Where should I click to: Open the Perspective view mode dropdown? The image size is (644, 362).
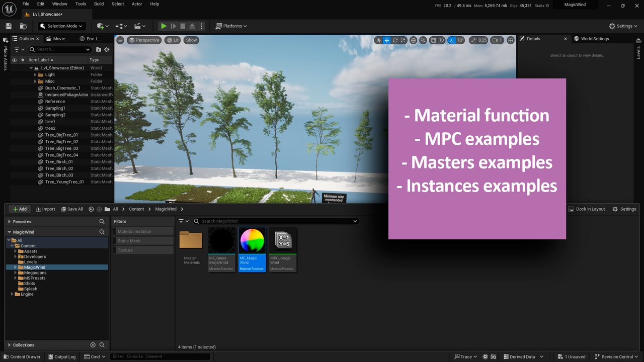click(144, 40)
